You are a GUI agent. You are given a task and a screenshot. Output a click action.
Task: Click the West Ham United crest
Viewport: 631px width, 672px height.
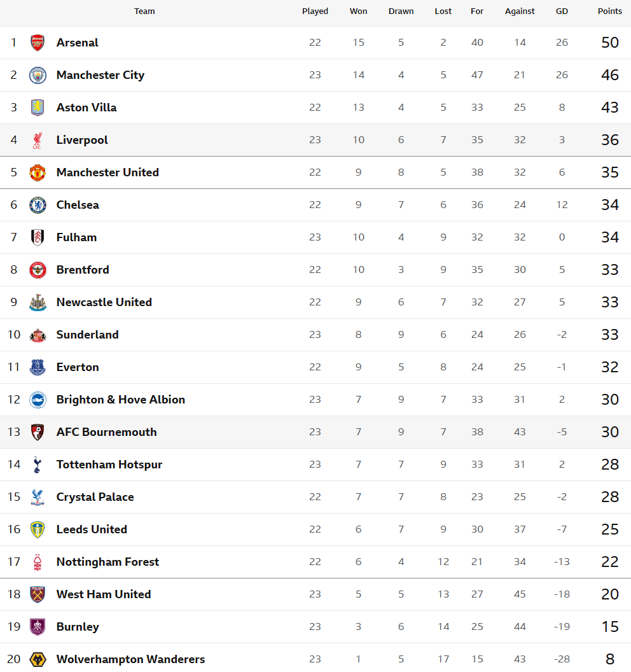[38, 594]
